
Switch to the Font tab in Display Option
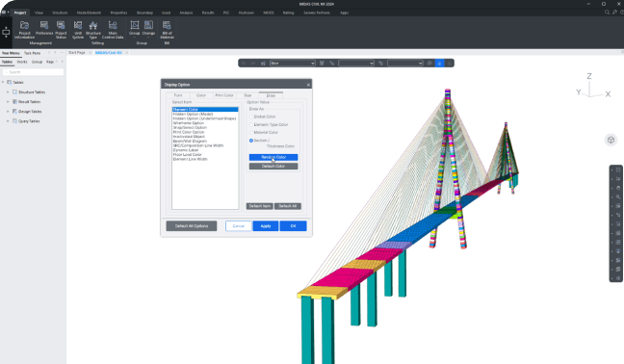(x=178, y=95)
